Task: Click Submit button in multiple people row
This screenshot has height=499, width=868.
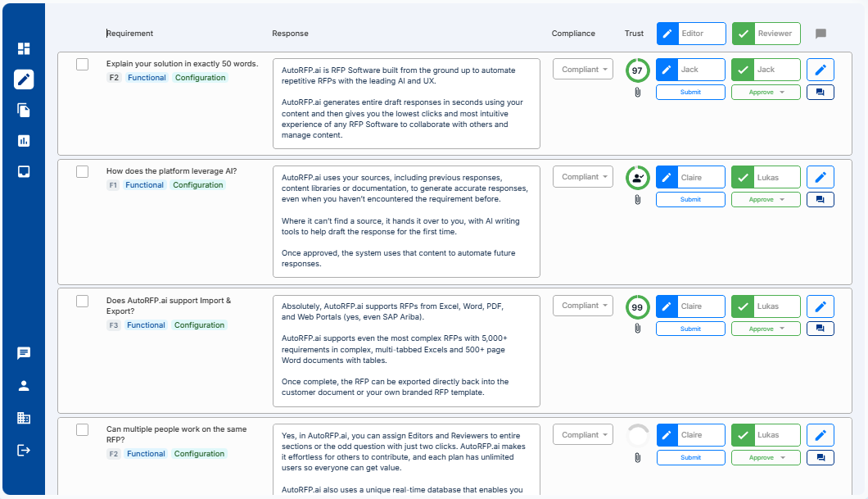Action: (x=691, y=457)
